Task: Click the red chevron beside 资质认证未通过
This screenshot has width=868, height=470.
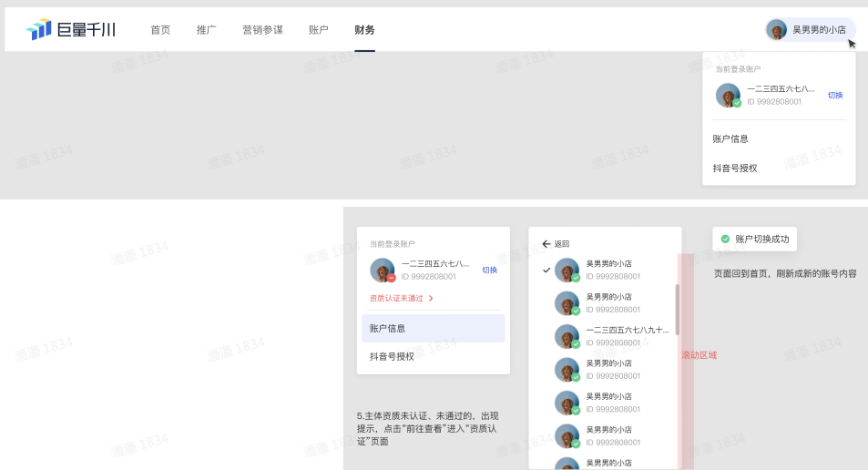Action: click(431, 299)
